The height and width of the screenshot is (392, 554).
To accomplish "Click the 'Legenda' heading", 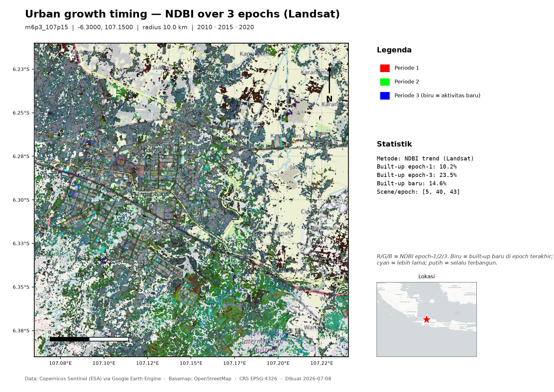I will (394, 50).
